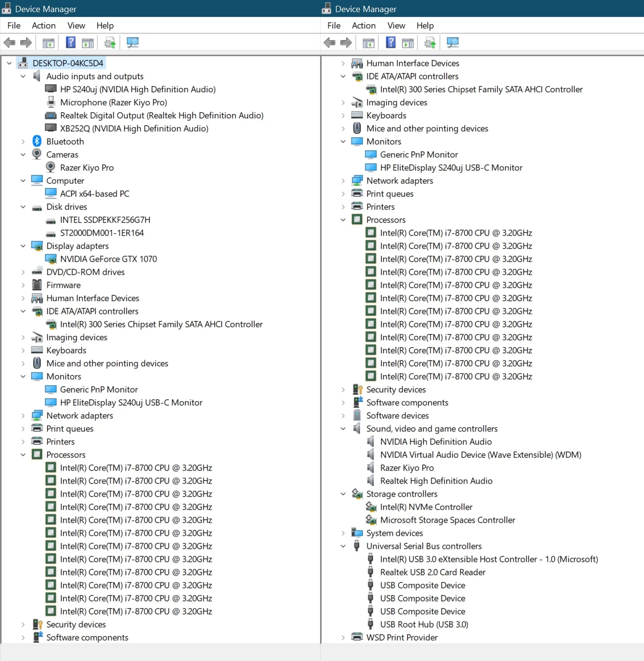Select INTEL SSDPEKKF256G7H disk drive
The height and width of the screenshot is (661, 644).
pos(105,219)
